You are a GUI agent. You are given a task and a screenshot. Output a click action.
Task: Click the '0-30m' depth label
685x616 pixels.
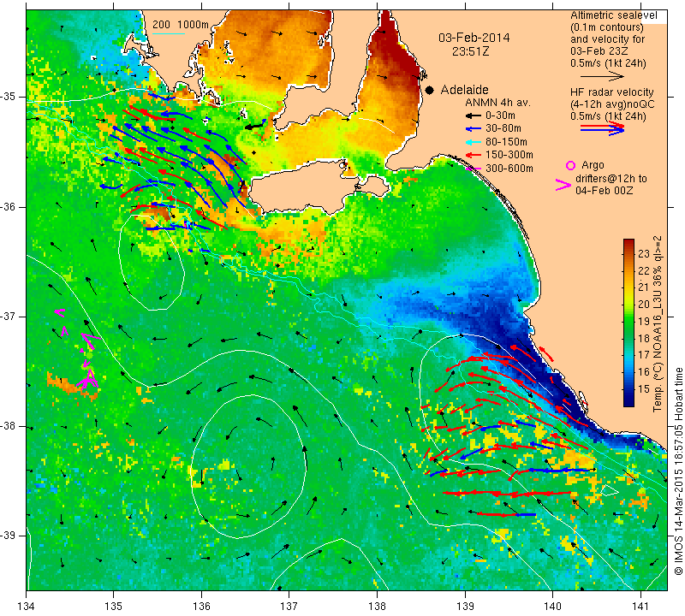coord(500,116)
